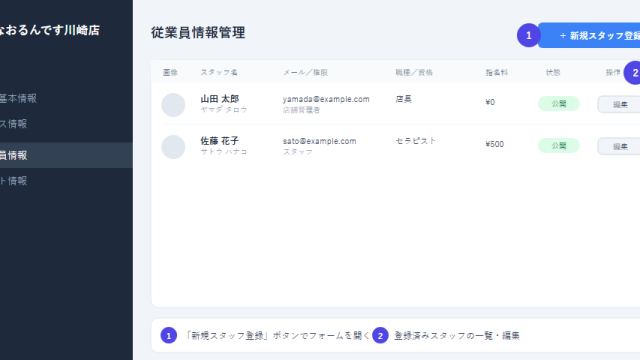
Task: Click email sato@example.com
Action: 320,141
